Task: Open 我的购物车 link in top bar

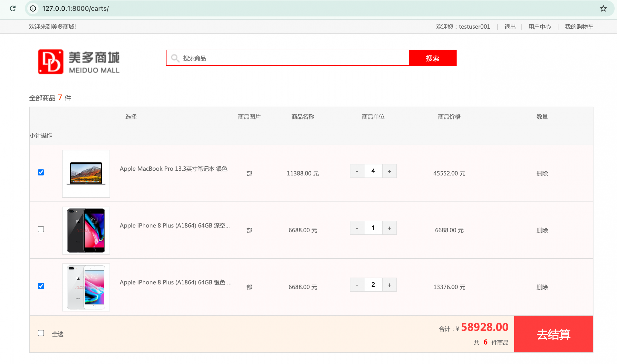Action: pyautogui.click(x=579, y=26)
